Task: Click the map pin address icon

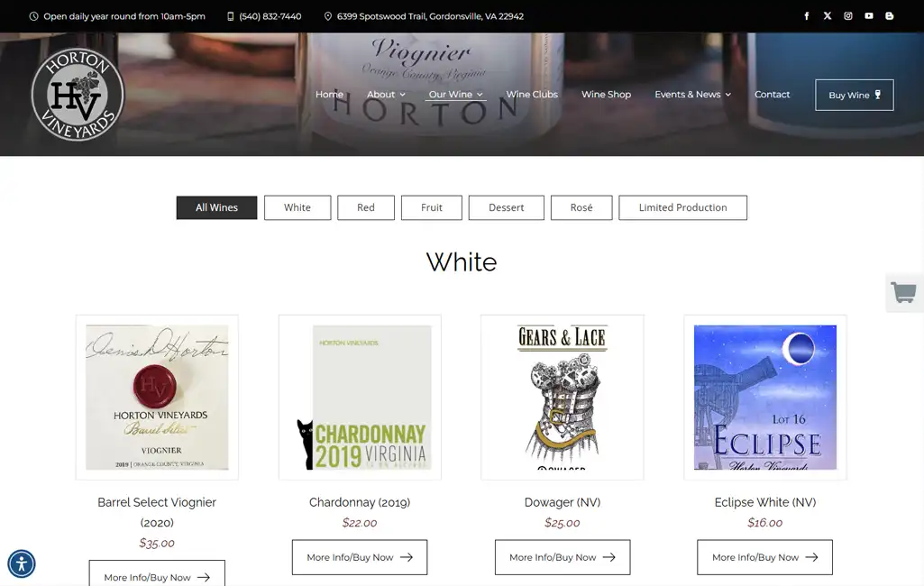Action: coord(328,16)
